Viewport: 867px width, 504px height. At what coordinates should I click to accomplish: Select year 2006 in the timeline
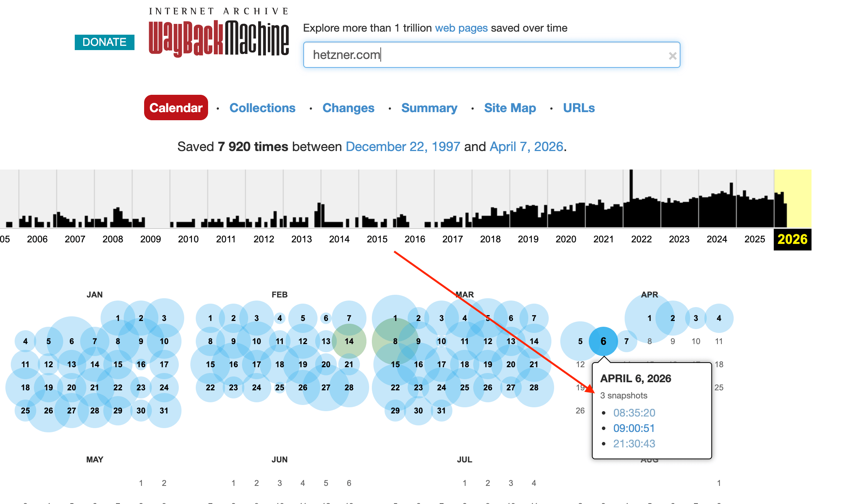coord(37,239)
